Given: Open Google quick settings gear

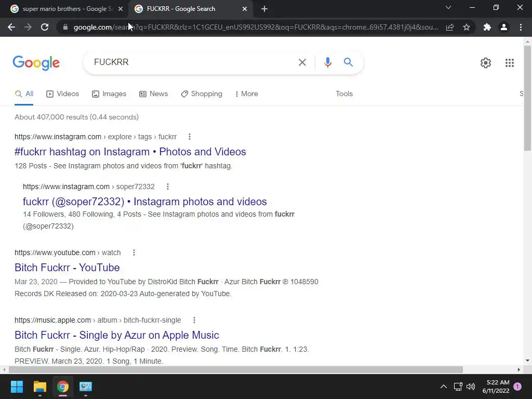Looking at the screenshot, I should [x=486, y=63].
